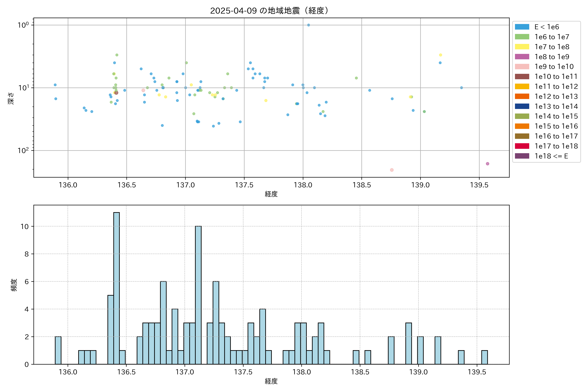This screenshot has width=588, height=392.
Task: Click the blue scatter point at depth 10⁰
Action: (309, 25)
